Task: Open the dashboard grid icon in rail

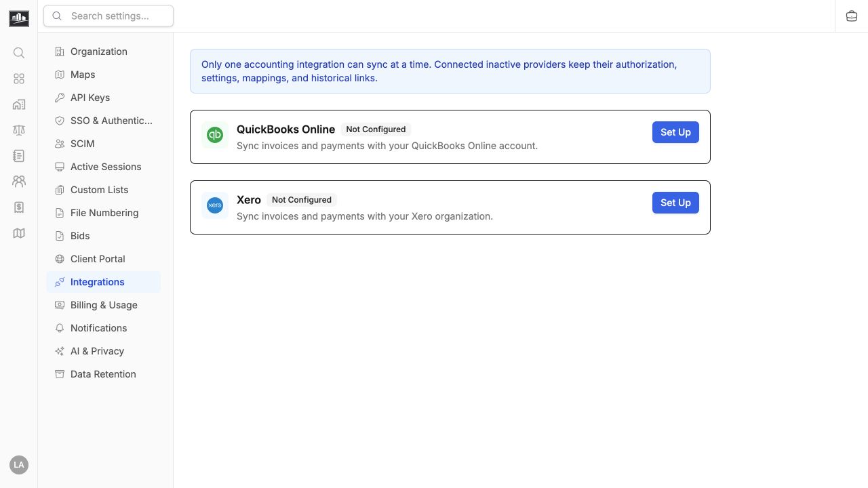Action: 19,79
